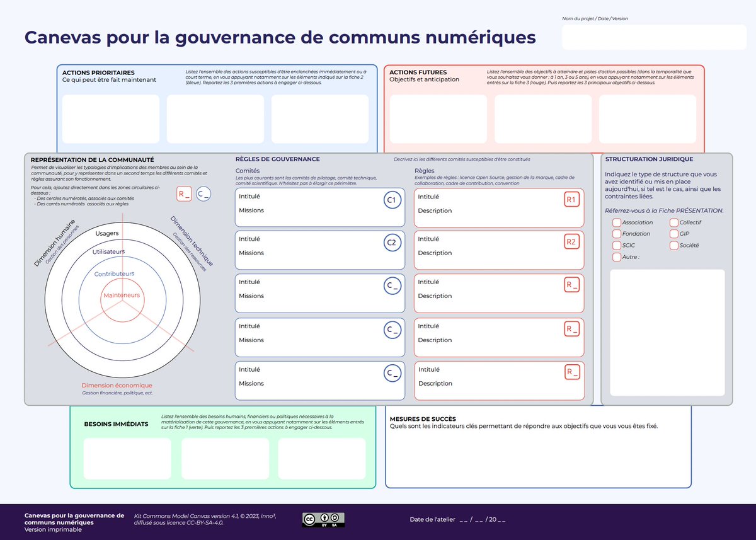Select the Contributeurs ring label
The height and width of the screenshot is (540, 756).
pos(114,273)
